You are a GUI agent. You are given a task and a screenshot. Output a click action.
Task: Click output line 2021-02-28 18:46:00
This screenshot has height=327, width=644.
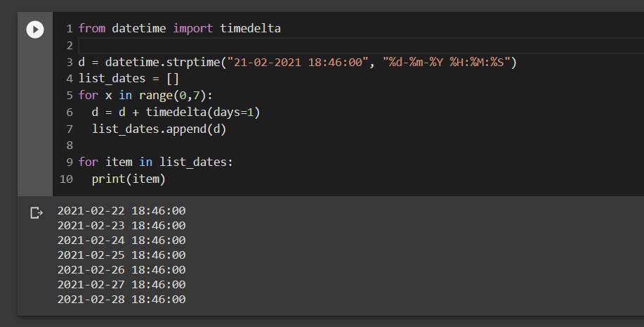(121, 300)
